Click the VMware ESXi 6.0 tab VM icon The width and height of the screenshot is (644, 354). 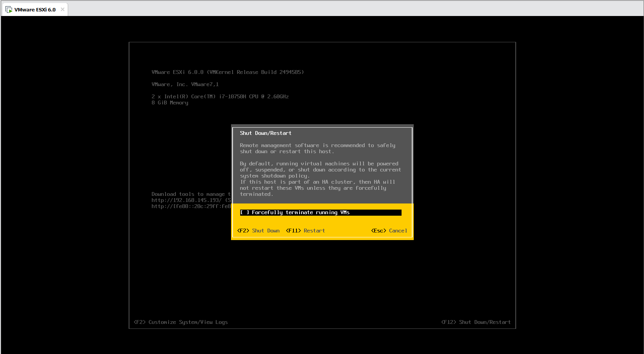point(9,10)
